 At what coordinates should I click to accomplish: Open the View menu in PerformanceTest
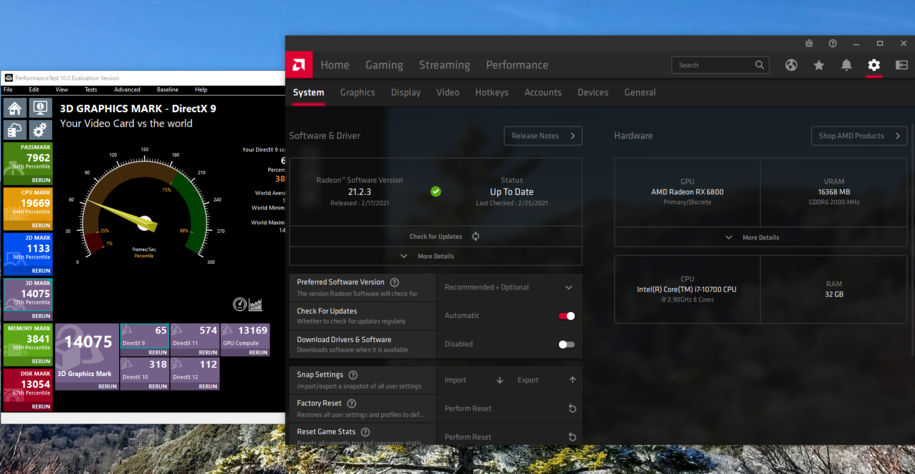click(61, 90)
